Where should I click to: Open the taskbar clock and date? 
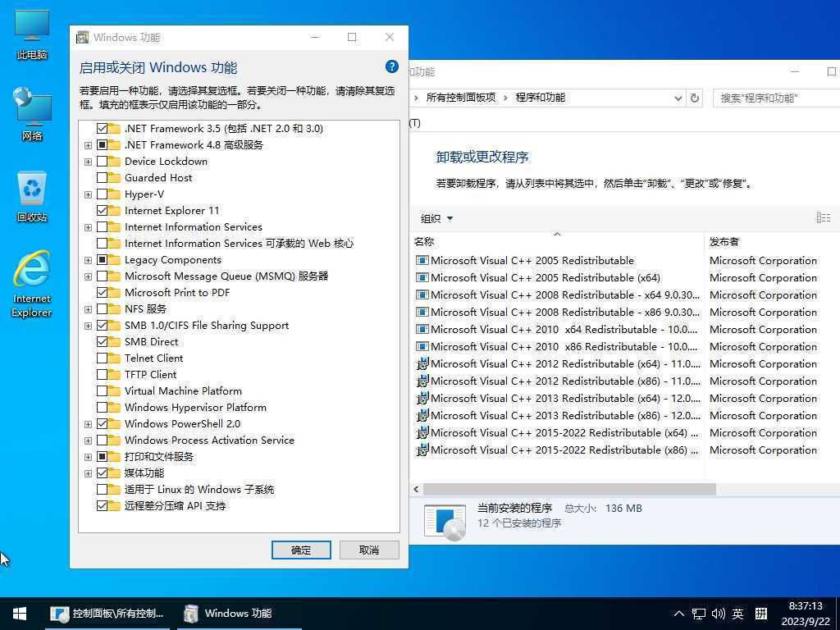806,614
